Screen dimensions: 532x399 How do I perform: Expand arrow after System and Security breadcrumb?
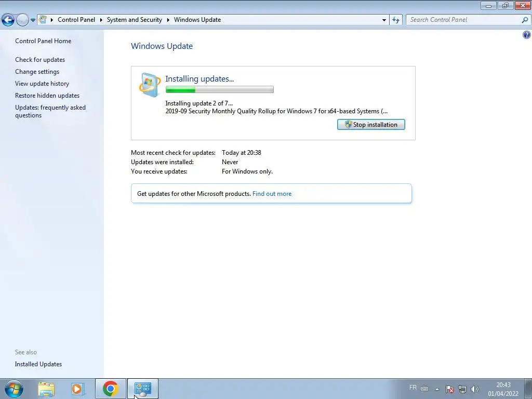tap(168, 20)
